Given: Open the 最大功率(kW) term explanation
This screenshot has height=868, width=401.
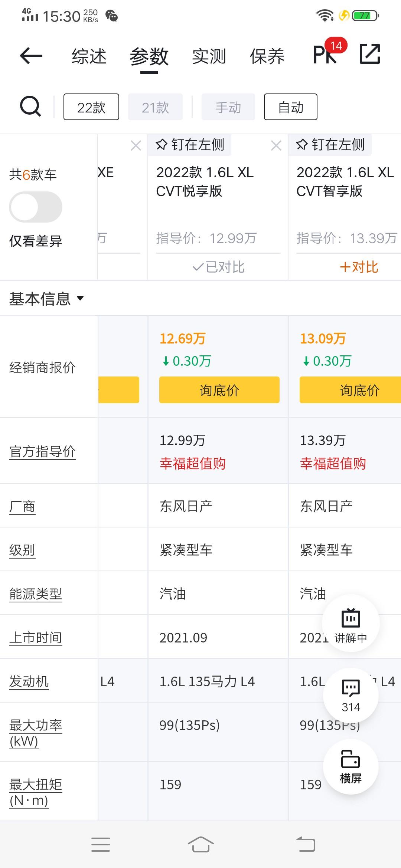Looking at the screenshot, I should pyautogui.click(x=36, y=733).
